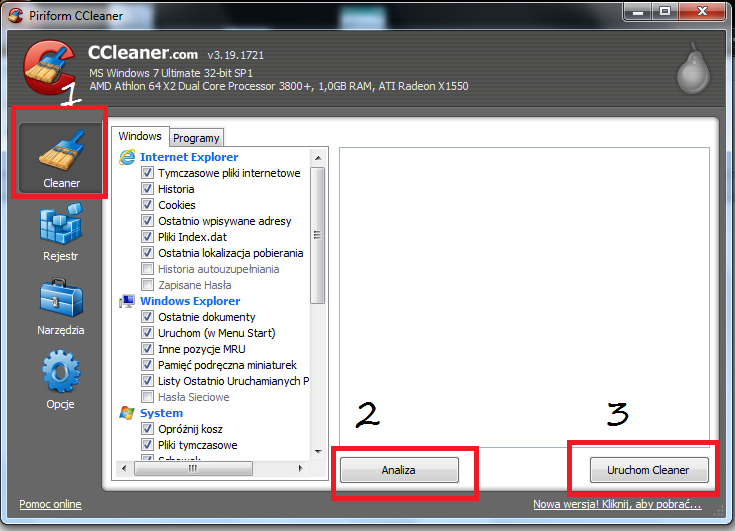
Task: Toggle Ostatnio wpisywane adresy checkbox
Action: 147,220
